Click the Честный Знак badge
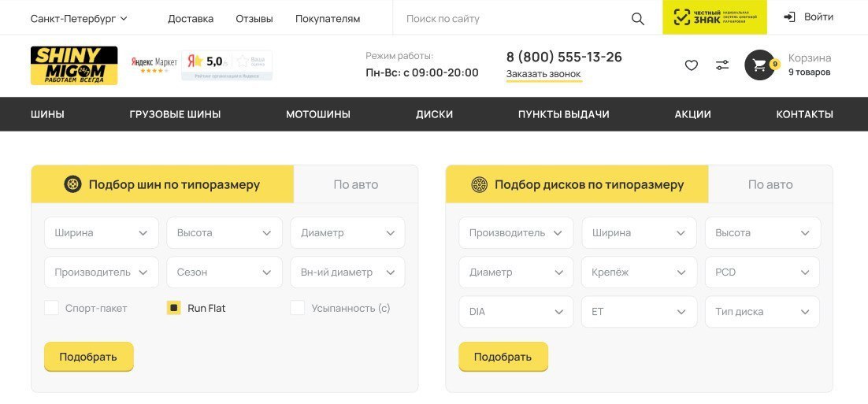The width and height of the screenshot is (868, 404). coord(714,17)
